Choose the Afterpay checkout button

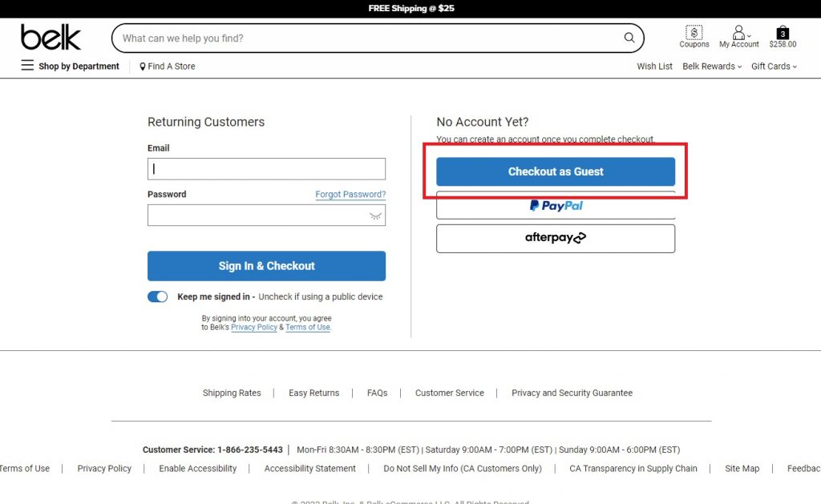[x=556, y=238]
